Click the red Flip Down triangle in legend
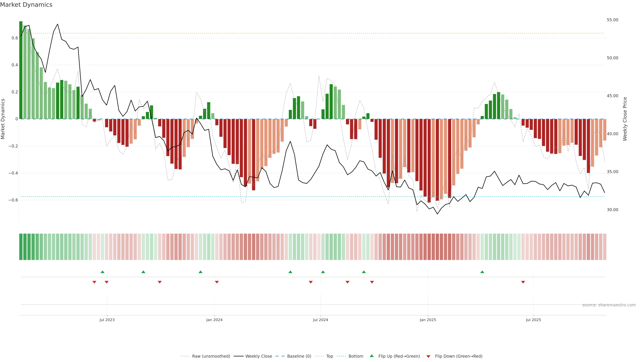This screenshot has height=362, width=644. [428, 356]
